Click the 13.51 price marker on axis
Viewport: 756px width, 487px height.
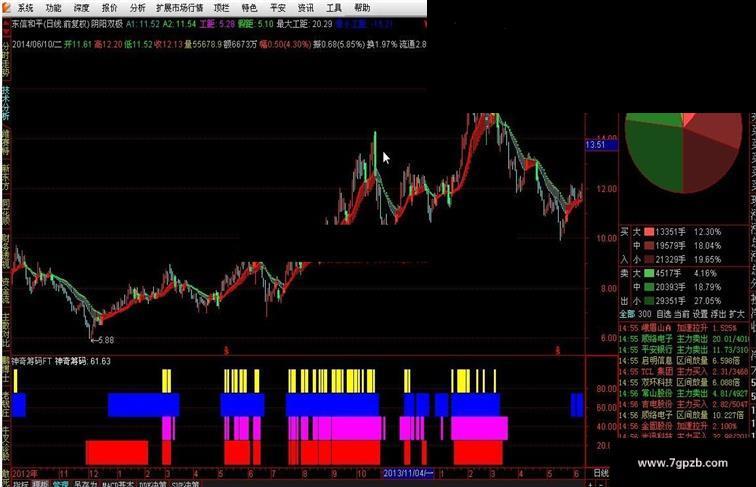(x=601, y=145)
